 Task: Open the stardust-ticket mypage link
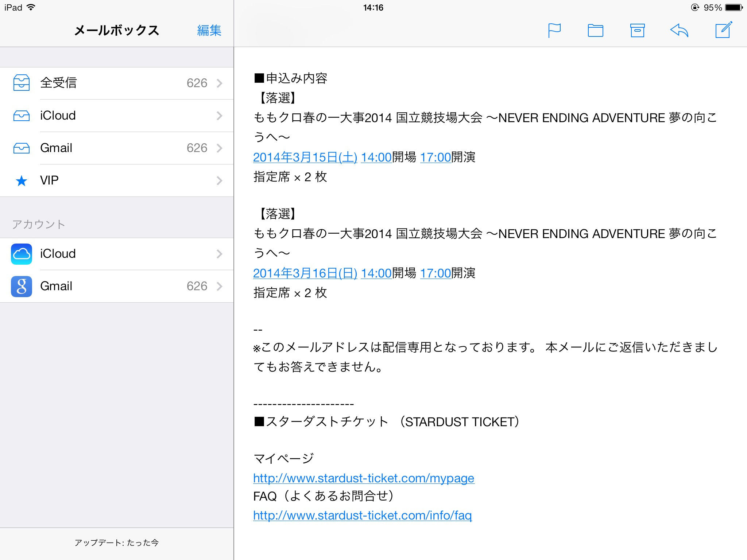363,478
